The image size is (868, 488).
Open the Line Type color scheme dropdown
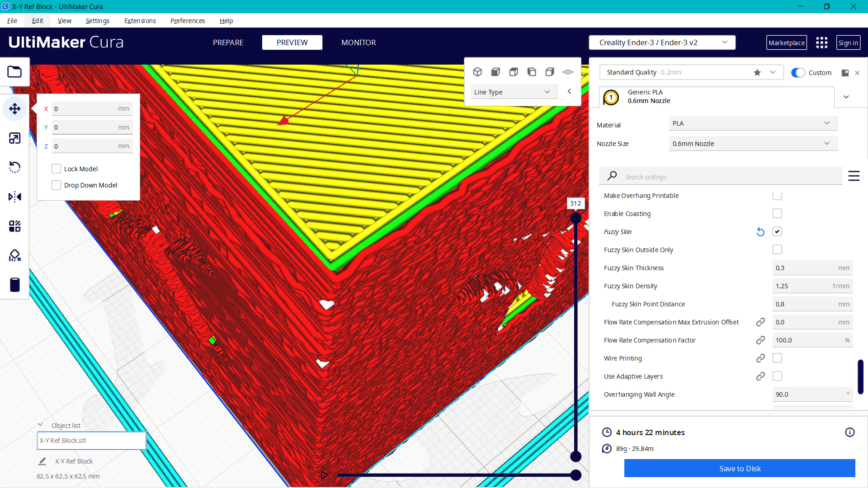[514, 91]
